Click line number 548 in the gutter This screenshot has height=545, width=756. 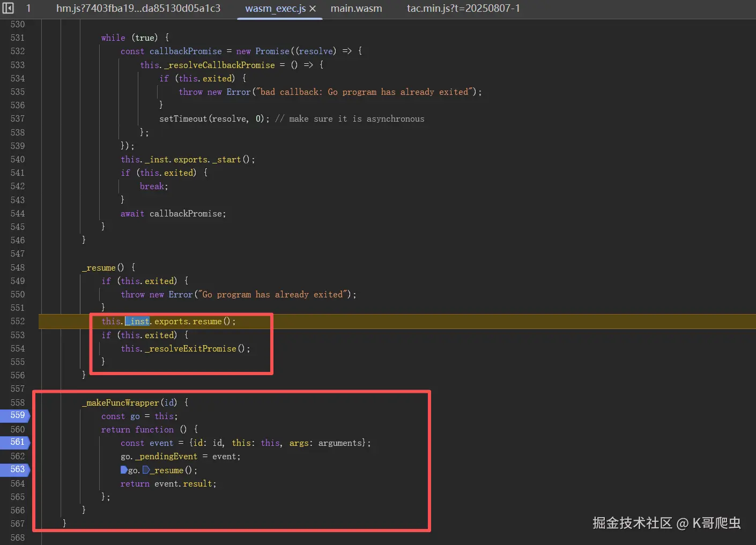(x=18, y=267)
